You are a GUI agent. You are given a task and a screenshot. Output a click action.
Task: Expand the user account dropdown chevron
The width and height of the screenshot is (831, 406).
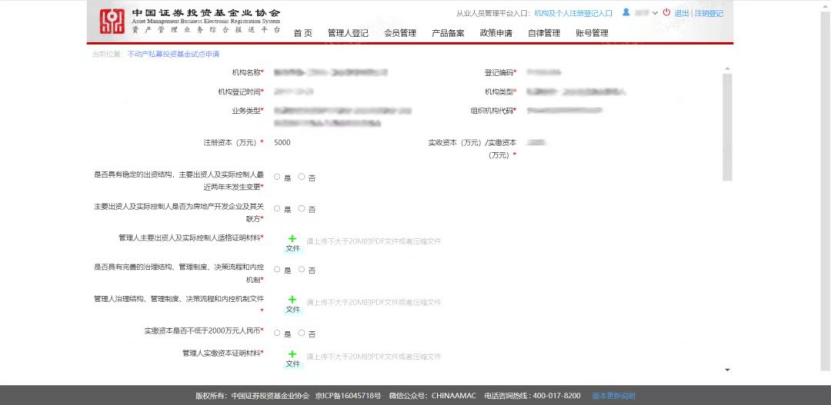655,13
